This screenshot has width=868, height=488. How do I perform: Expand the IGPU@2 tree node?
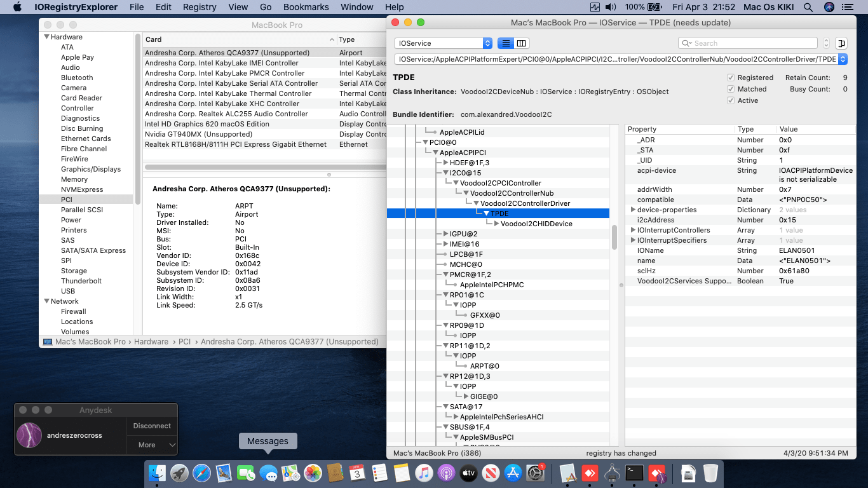(x=445, y=234)
